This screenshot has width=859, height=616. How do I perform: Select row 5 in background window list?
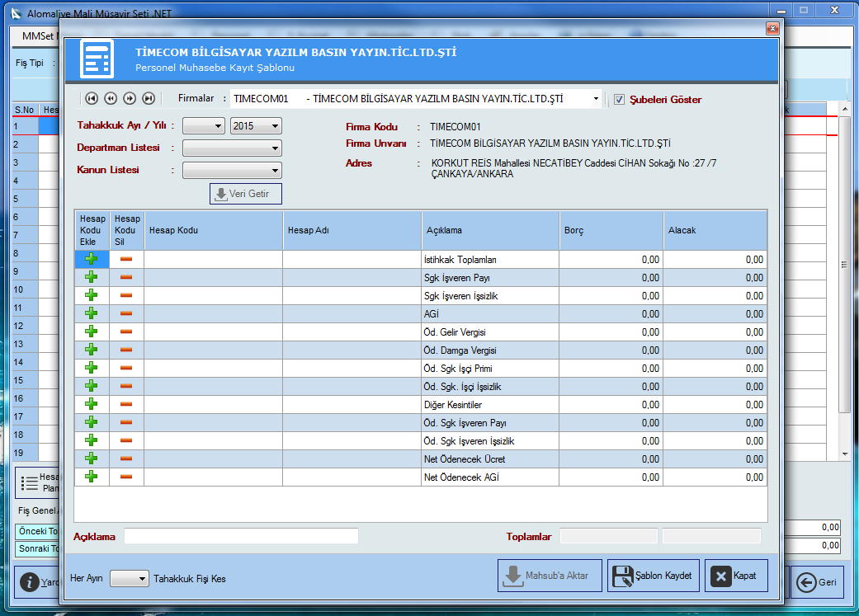point(26,199)
